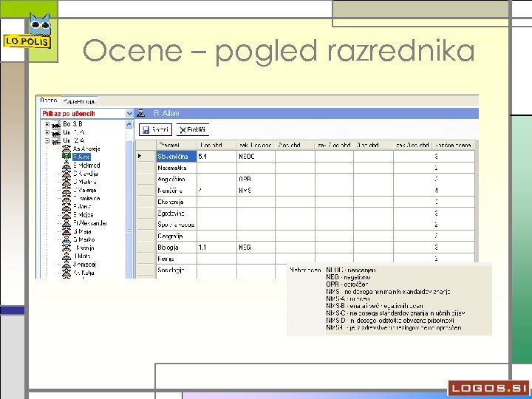Select student Janez in the tree
Viewport: 532px width, 399px height.
82,207
